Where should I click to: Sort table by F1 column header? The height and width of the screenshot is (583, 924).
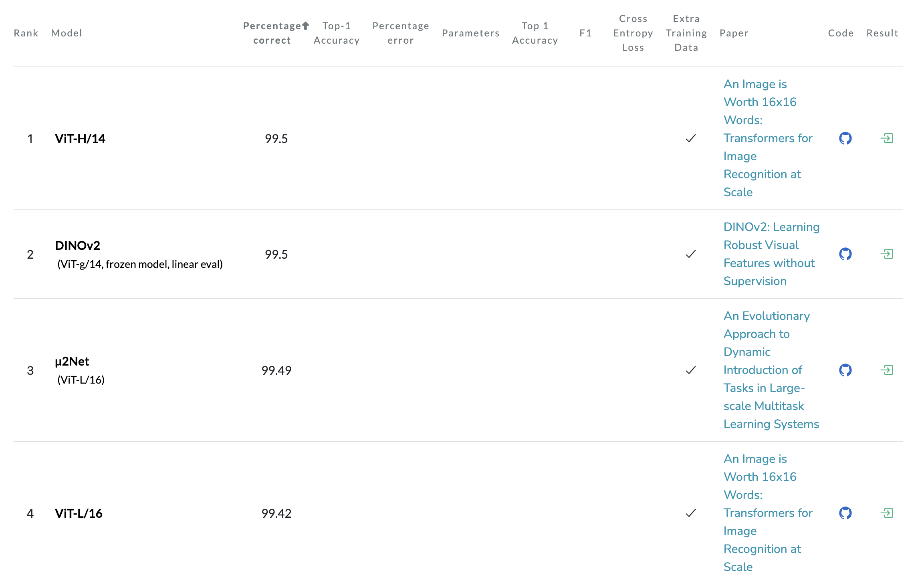pos(585,33)
